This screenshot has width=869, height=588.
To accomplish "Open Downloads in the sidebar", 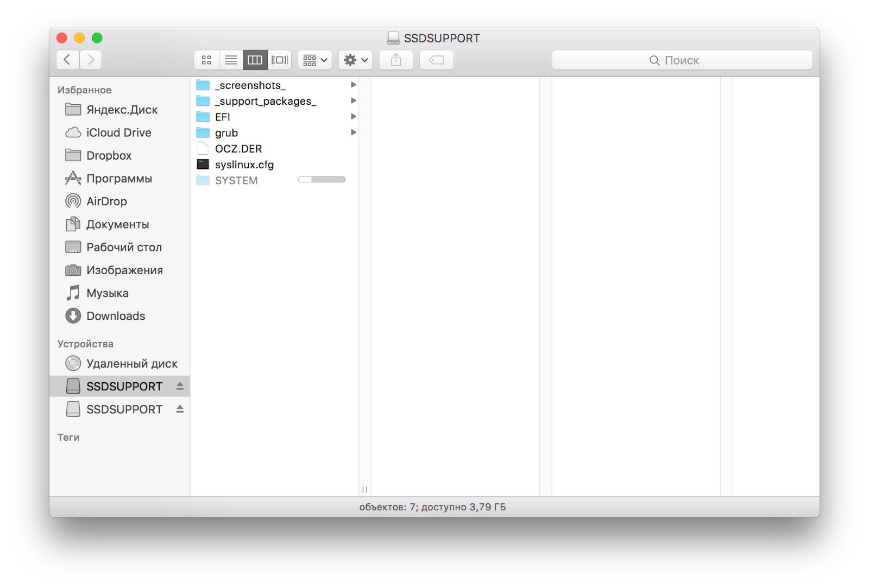I will coord(119,316).
